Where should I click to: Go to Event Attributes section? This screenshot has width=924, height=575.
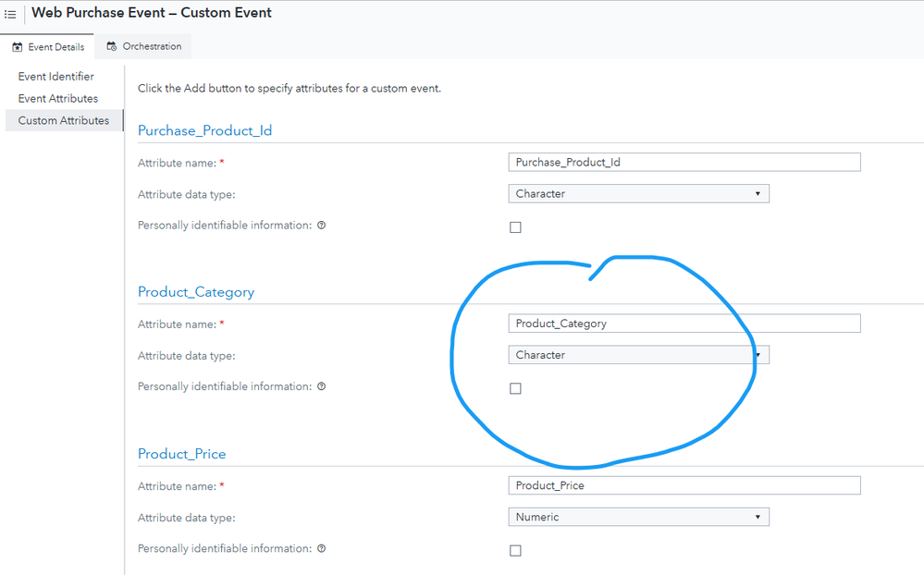coord(58,99)
